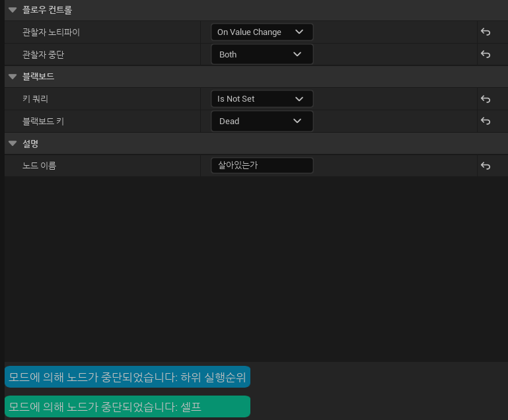Click the 관찰자 중단 property label
508x420 pixels.
[x=43, y=54]
